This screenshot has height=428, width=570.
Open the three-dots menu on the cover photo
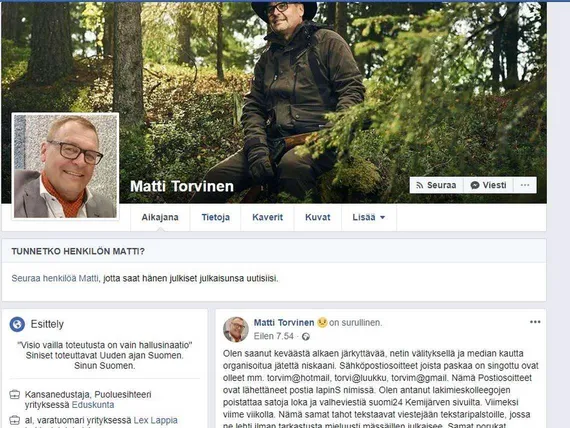pyautogui.click(x=525, y=185)
